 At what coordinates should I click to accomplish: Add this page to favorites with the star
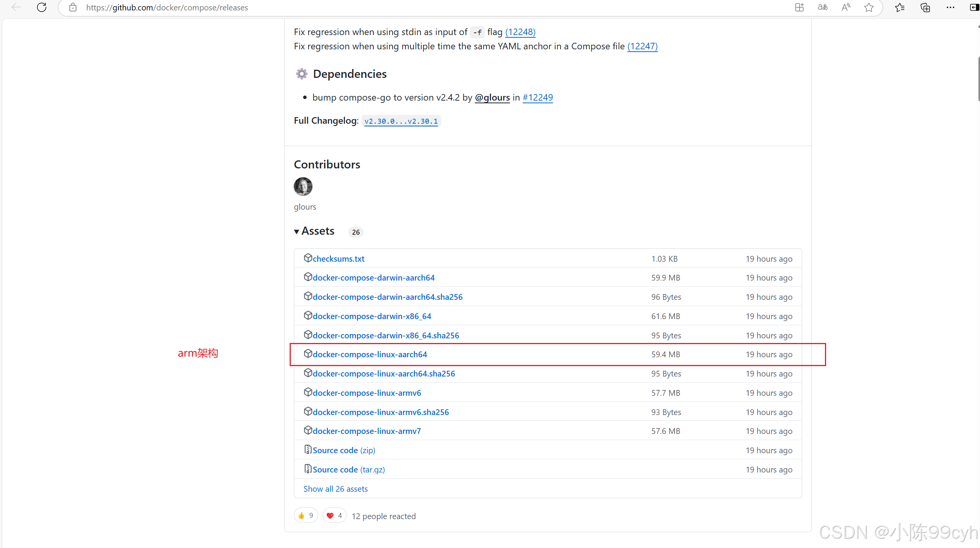(869, 7)
